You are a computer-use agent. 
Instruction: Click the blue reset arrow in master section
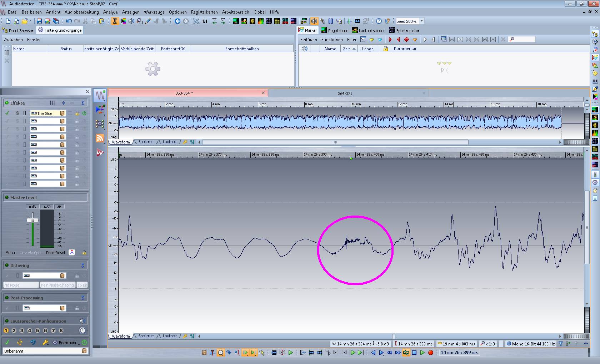point(33,342)
